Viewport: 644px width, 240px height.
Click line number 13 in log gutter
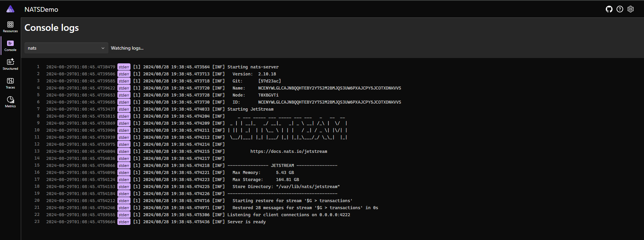tap(37, 151)
